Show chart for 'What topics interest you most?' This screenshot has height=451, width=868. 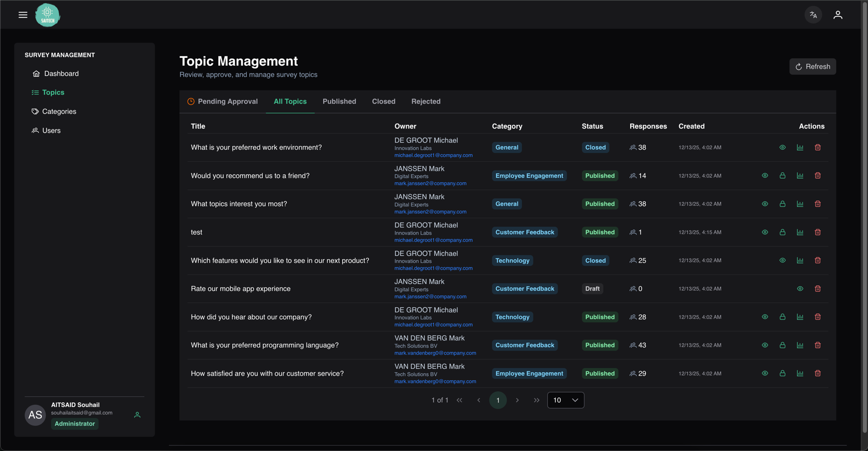[800, 204]
